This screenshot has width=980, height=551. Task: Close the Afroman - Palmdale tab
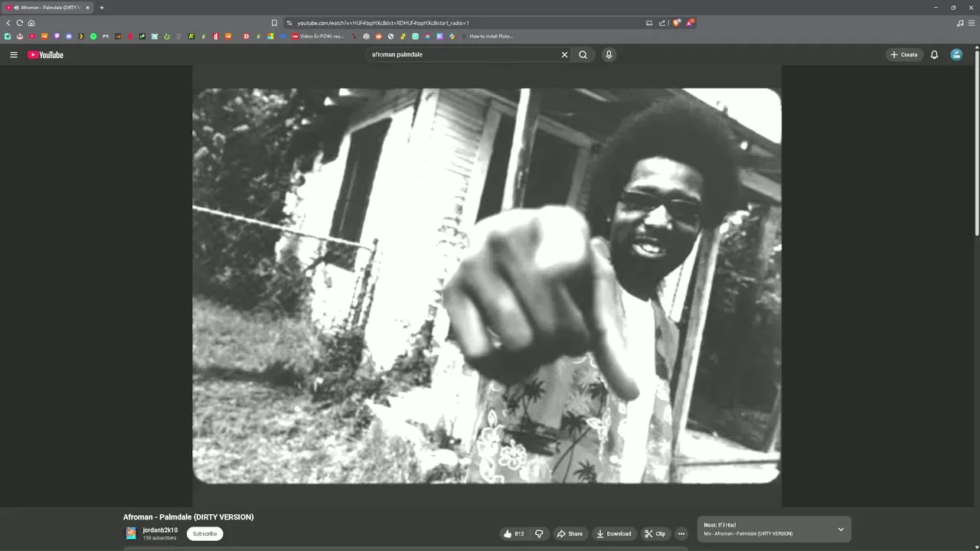pyautogui.click(x=87, y=8)
